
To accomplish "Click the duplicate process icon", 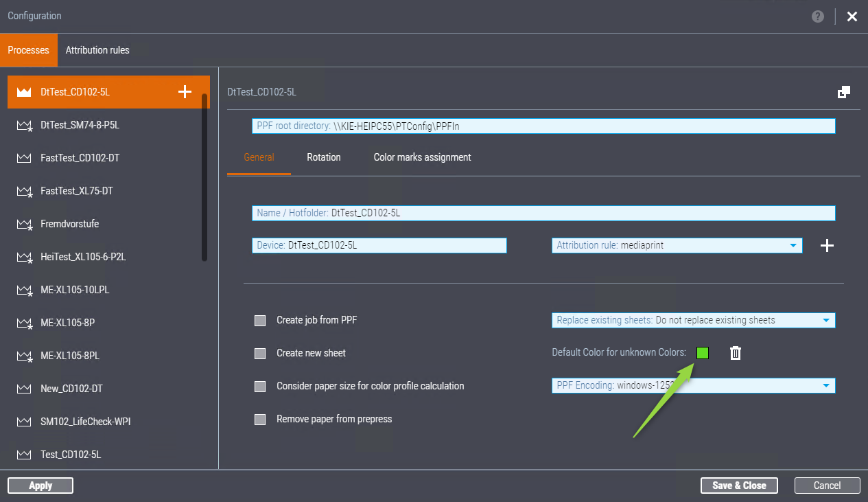I will click(844, 92).
